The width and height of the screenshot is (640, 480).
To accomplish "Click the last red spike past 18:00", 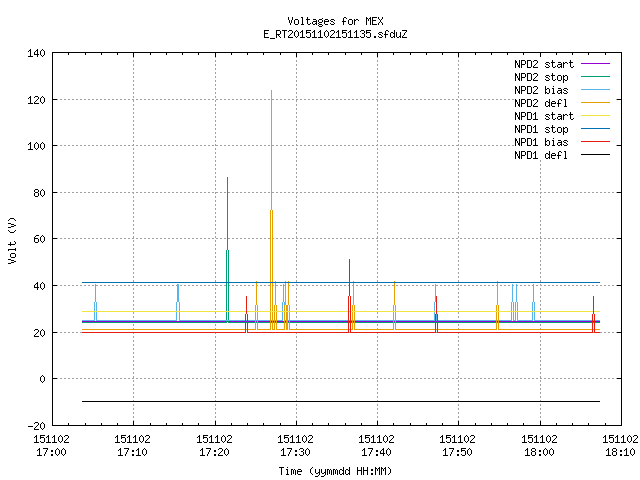I will click(593, 314).
